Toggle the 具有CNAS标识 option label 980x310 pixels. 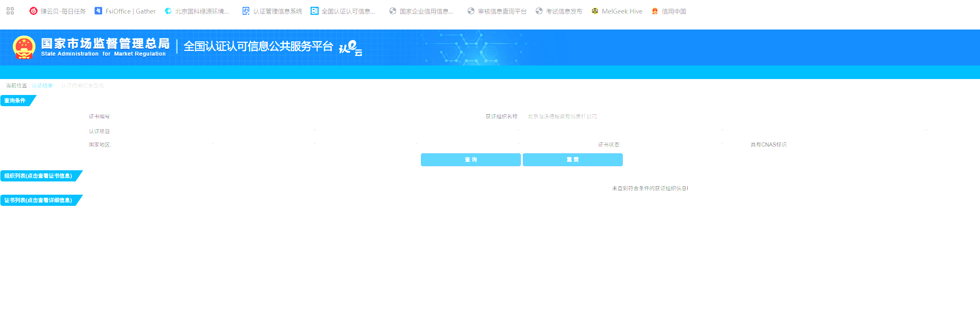pyautogui.click(x=768, y=145)
